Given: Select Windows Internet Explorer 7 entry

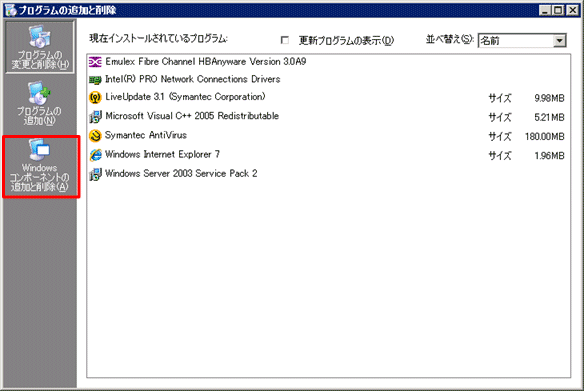Looking at the screenshot, I should tap(162, 155).
